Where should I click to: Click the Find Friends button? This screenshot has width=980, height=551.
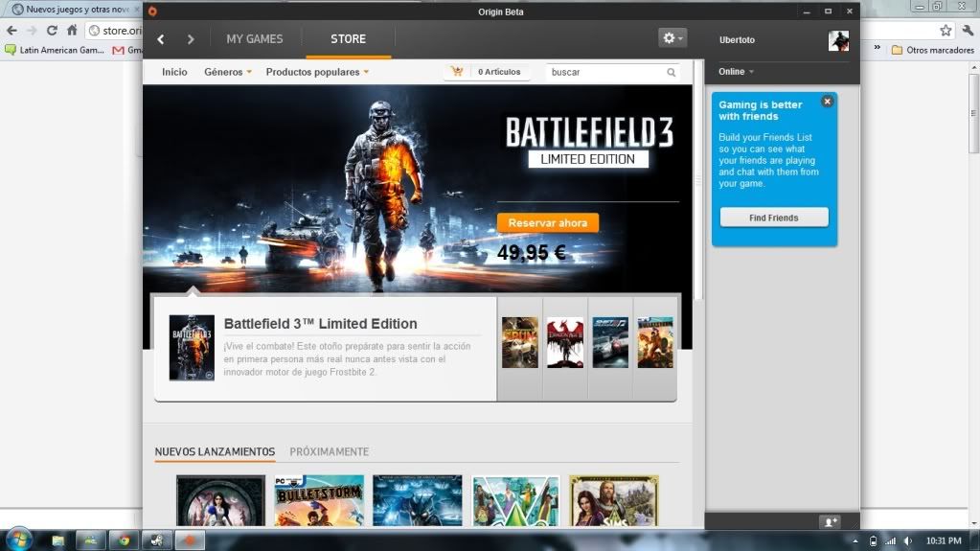[x=774, y=218]
